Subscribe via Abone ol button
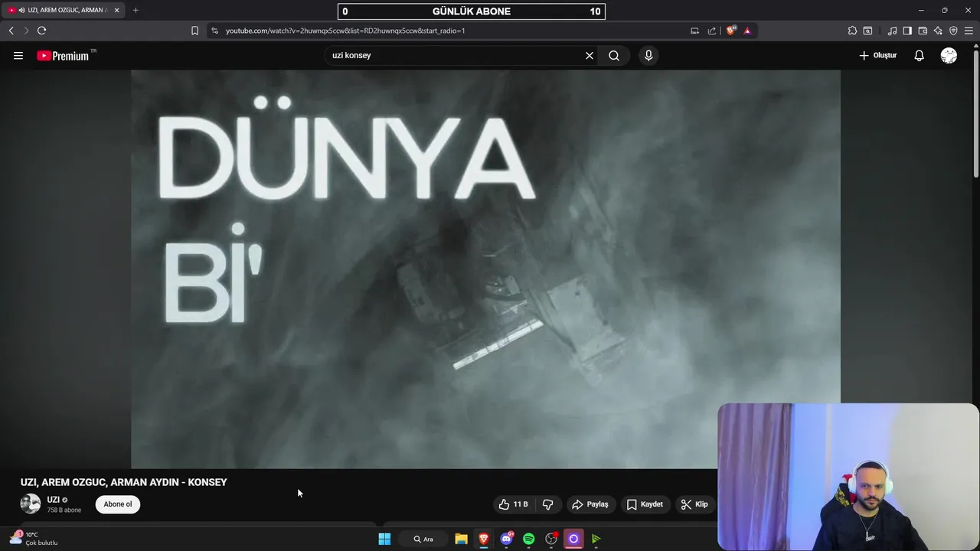Image resolution: width=980 pixels, height=551 pixels. (x=118, y=504)
